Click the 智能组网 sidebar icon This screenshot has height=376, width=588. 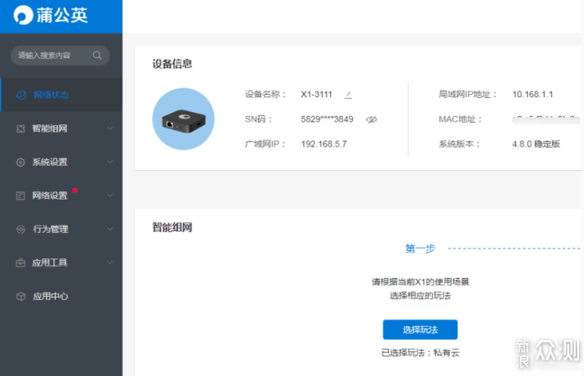[x=20, y=128]
